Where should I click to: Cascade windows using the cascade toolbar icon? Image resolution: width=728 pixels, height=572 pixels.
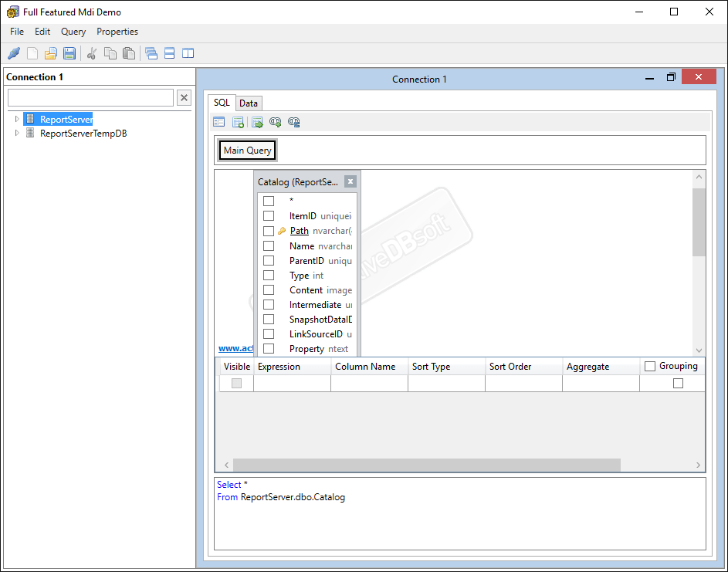pos(151,52)
